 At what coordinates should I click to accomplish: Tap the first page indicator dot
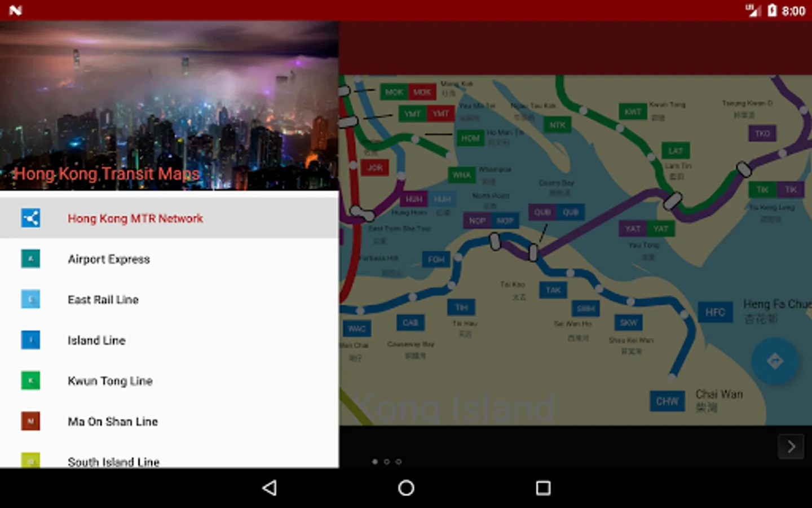[375, 462]
